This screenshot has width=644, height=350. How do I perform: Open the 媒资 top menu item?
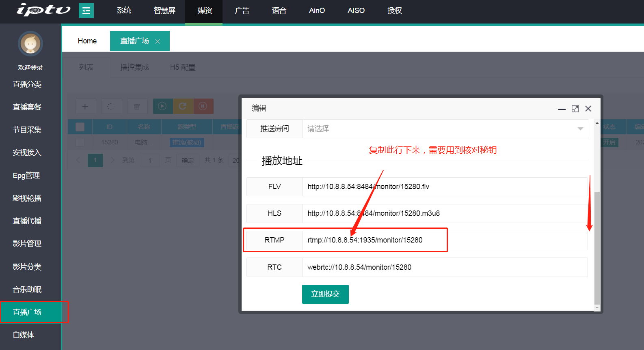(205, 11)
